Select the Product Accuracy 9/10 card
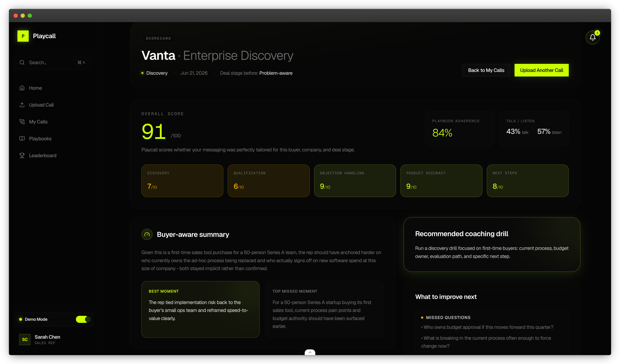Viewport: 620px width, 364px height. pyautogui.click(x=441, y=181)
